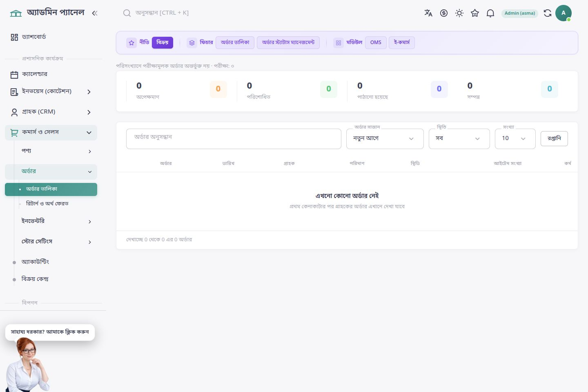Click the অর্ডার অনুসন্ধান search box
The image size is (588, 392).
coord(234,139)
